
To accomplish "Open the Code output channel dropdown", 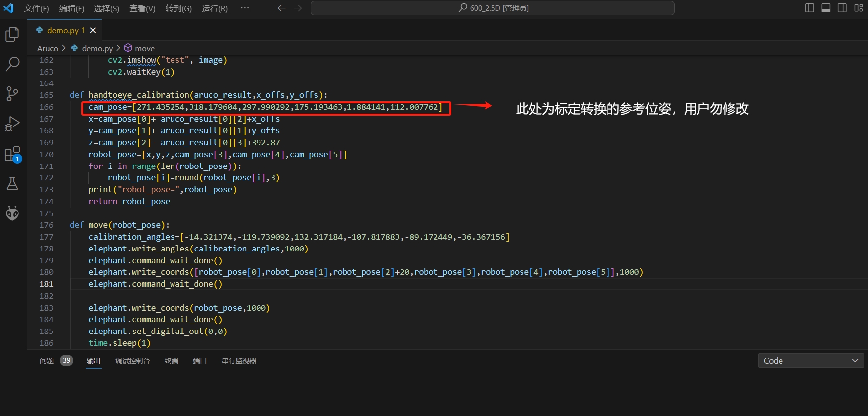I will coord(810,361).
